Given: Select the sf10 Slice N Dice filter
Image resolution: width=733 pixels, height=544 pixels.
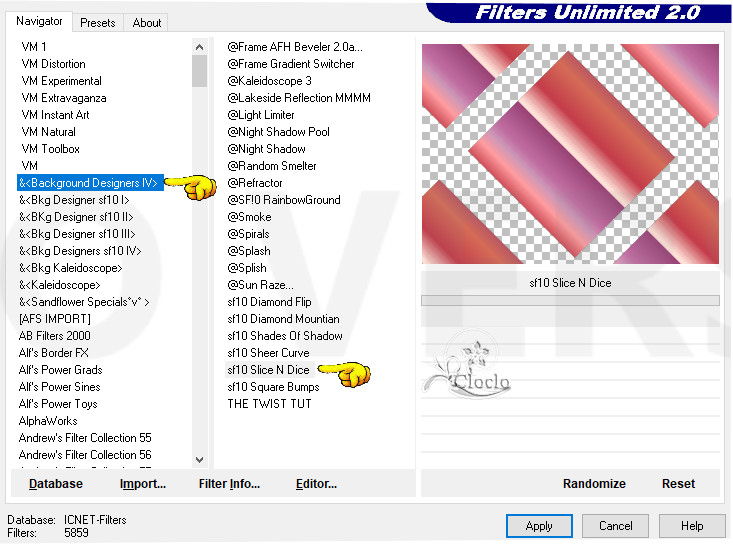Looking at the screenshot, I should [x=268, y=370].
